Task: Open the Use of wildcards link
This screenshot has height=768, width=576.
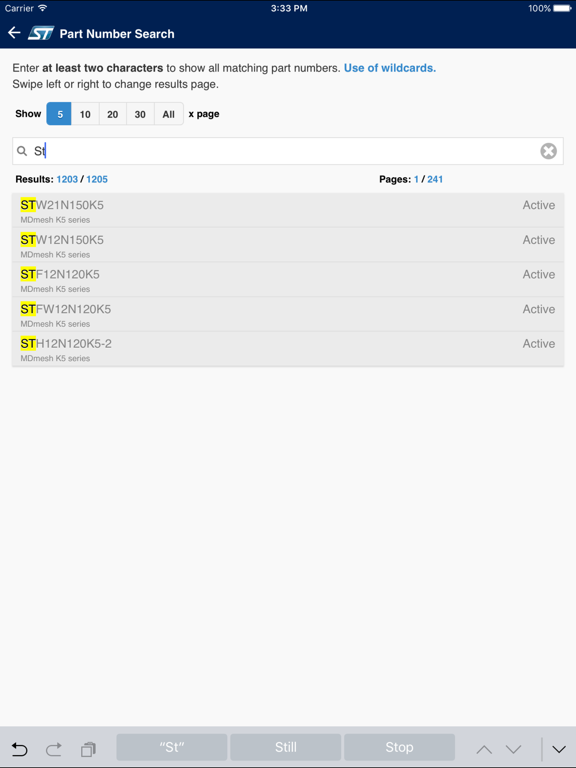Action: pyautogui.click(x=390, y=68)
